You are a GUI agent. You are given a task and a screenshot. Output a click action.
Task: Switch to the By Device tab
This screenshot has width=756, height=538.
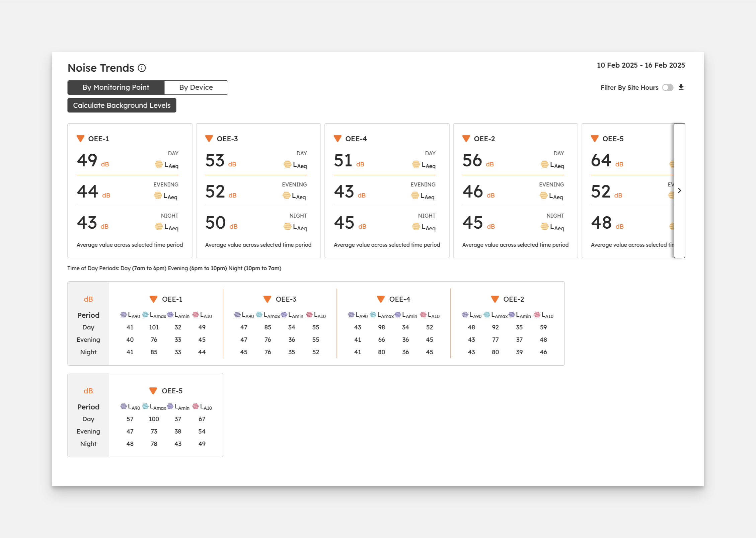(x=196, y=87)
